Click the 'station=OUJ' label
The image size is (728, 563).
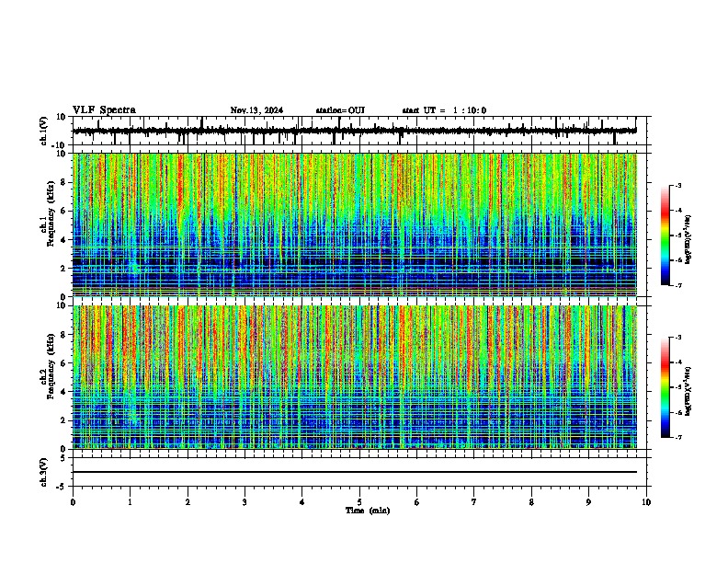(340, 110)
